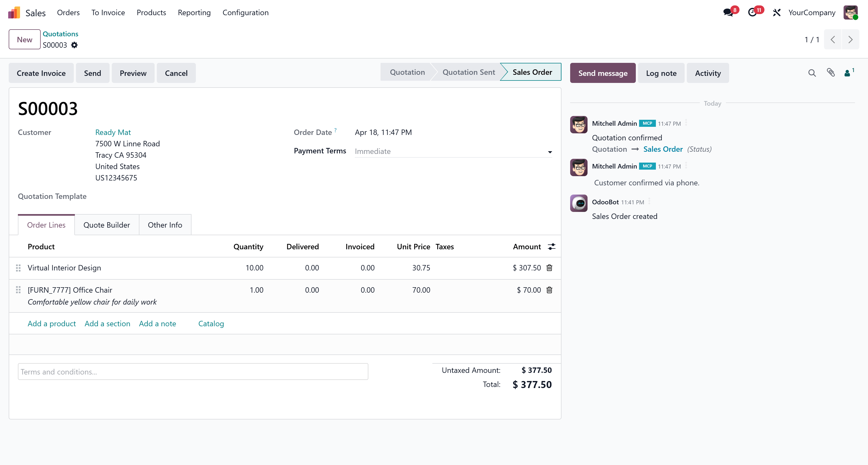Go to the previous record arrow
The height and width of the screenshot is (465, 868).
click(x=833, y=39)
